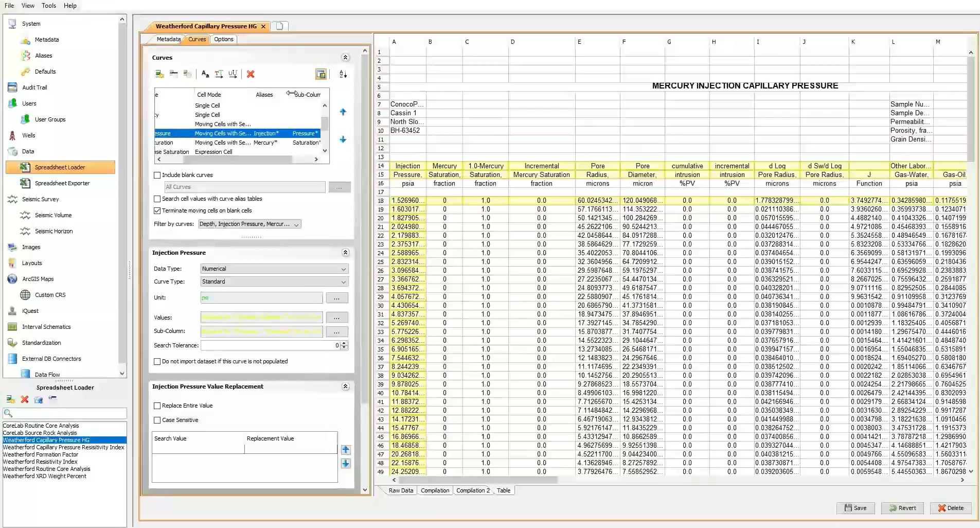Image resolution: width=980 pixels, height=528 pixels.
Task: Click the Delete button
Action: pyautogui.click(x=951, y=508)
